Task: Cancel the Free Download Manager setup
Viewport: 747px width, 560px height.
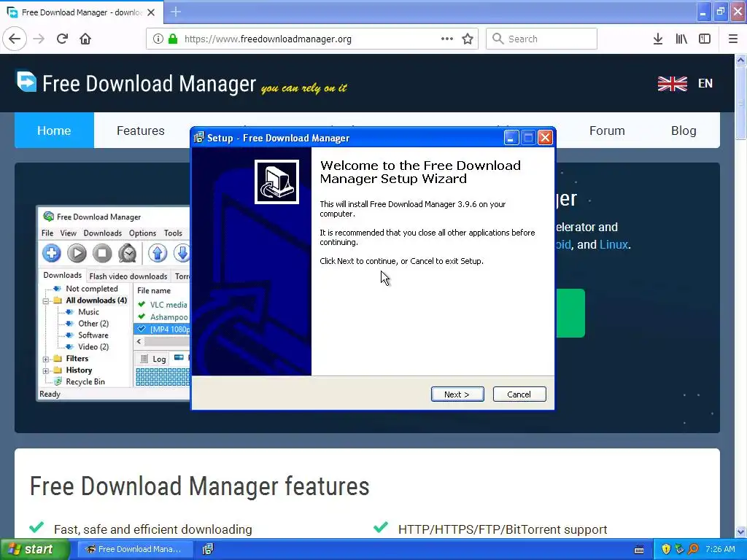Action: 519,394
